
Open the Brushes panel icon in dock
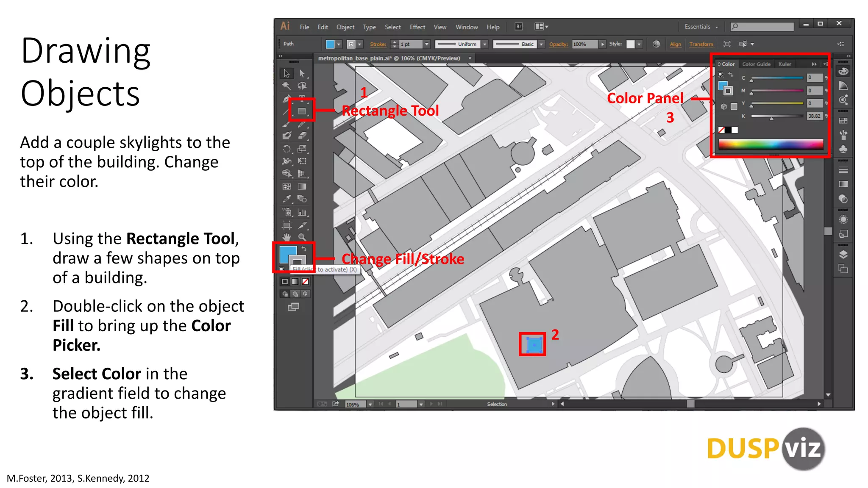[x=843, y=135]
